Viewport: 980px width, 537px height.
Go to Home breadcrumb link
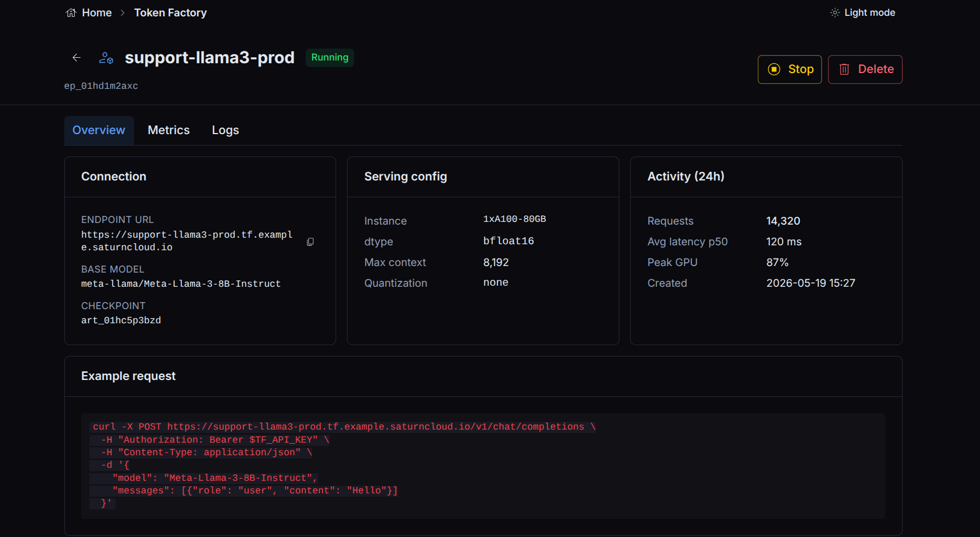pos(96,13)
